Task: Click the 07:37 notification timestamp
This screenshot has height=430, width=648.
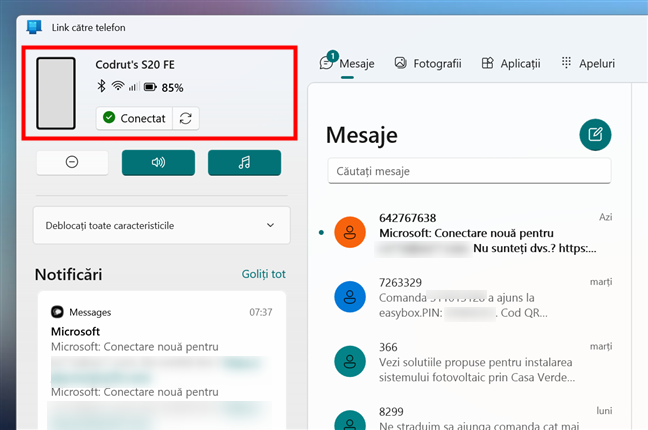Action: click(x=261, y=312)
